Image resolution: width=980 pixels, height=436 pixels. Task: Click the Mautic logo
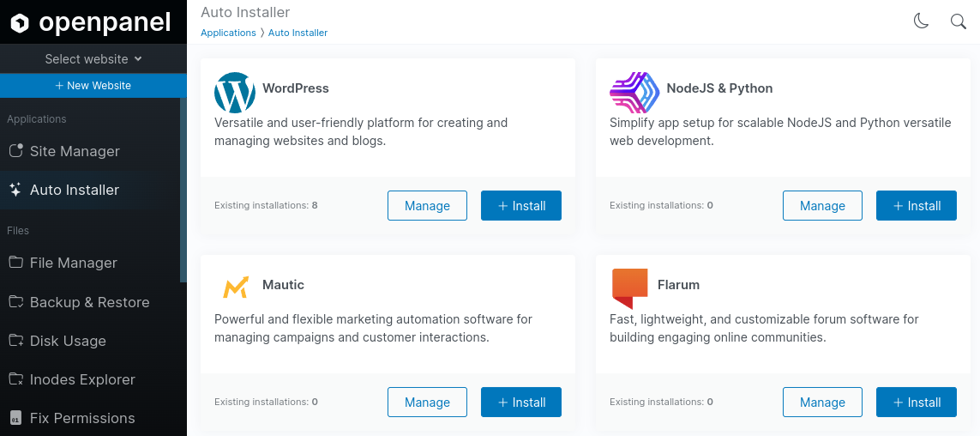click(236, 288)
